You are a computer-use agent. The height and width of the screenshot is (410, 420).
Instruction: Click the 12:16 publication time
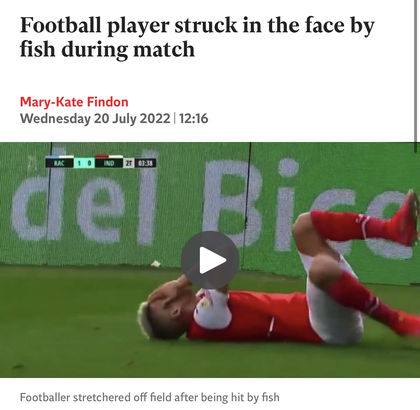tap(193, 119)
